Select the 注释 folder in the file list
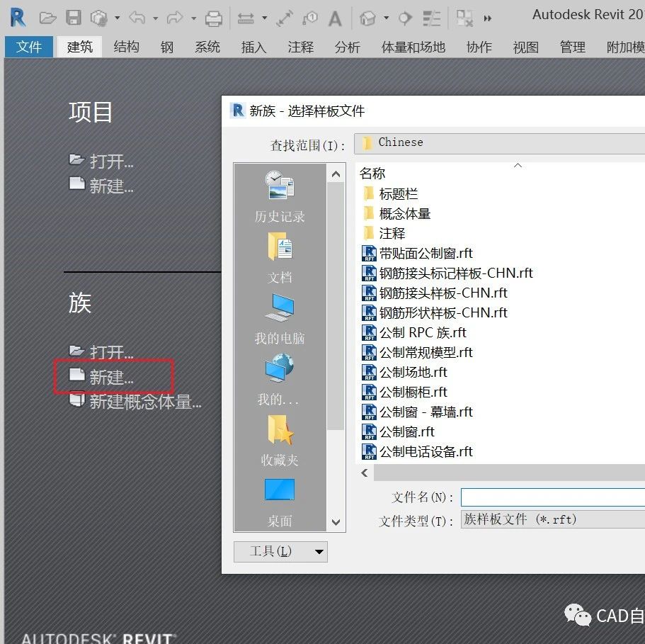This screenshot has width=645, height=644. [x=384, y=233]
